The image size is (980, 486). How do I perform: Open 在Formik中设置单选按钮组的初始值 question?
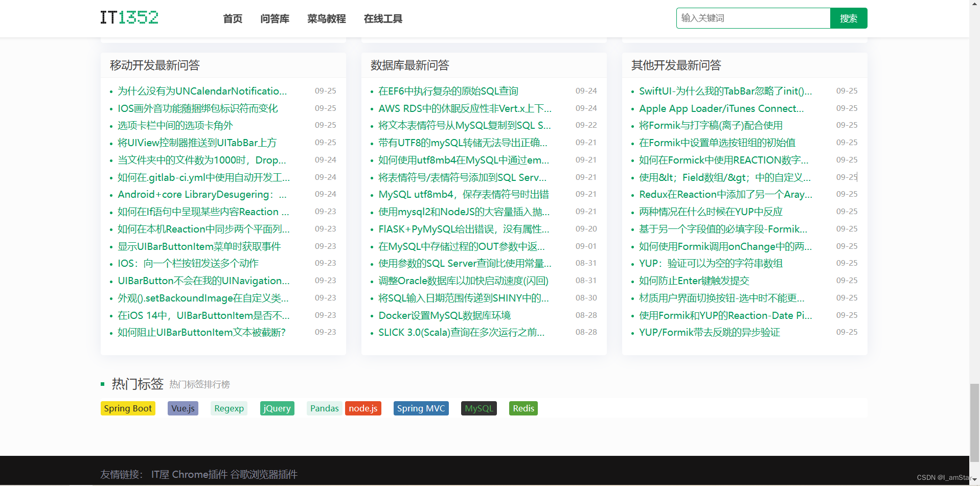[x=717, y=143]
